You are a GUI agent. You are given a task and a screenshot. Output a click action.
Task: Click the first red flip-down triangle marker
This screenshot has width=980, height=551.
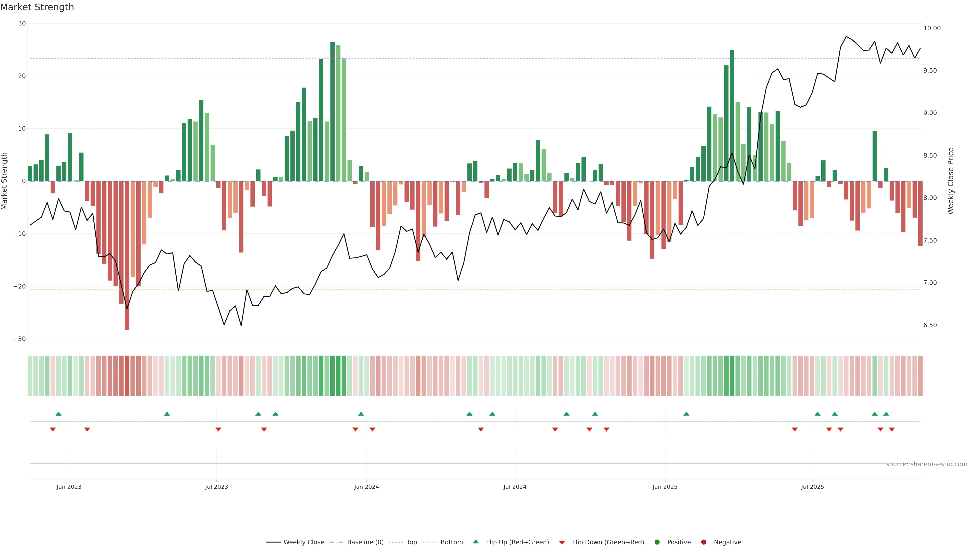(x=53, y=429)
